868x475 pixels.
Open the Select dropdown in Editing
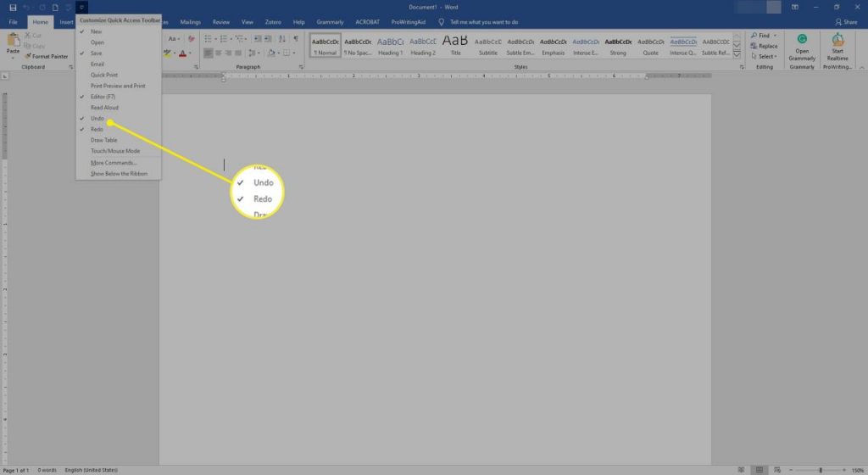pos(764,57)
